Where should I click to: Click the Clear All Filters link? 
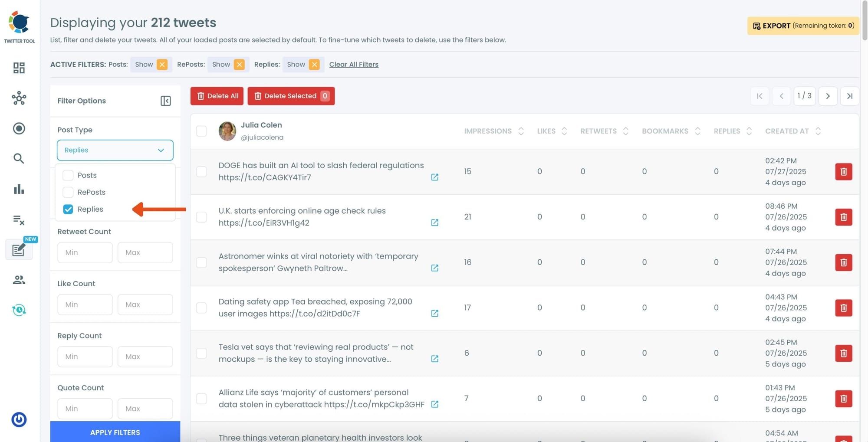pos(354,65)
